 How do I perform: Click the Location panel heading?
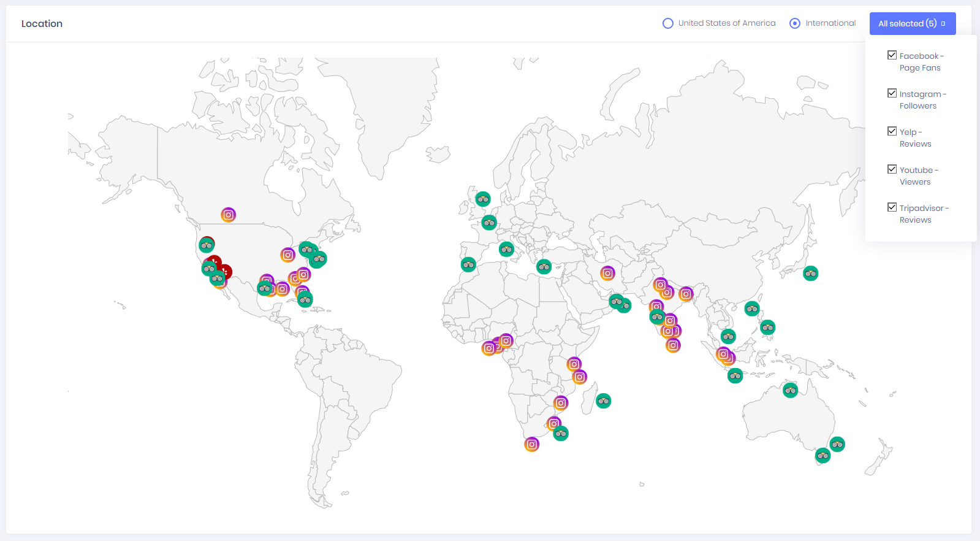pos(42,23)
